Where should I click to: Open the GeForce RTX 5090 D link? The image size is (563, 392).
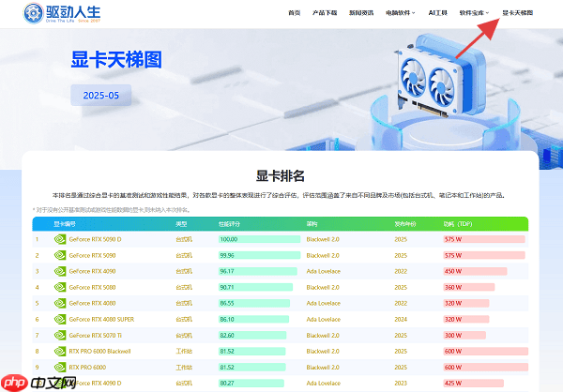(x=95, y=239)
